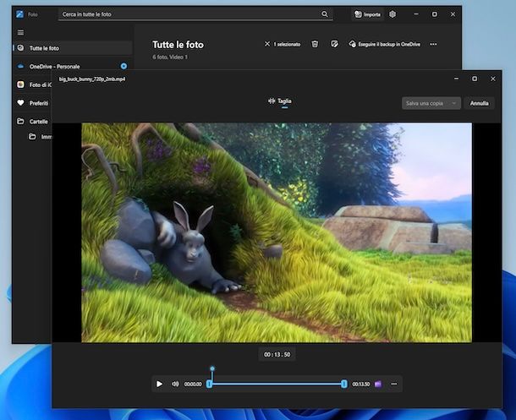Screen dimensions: 516x420
Task: Click the right trim end handle
Action: tap(344, 384)
